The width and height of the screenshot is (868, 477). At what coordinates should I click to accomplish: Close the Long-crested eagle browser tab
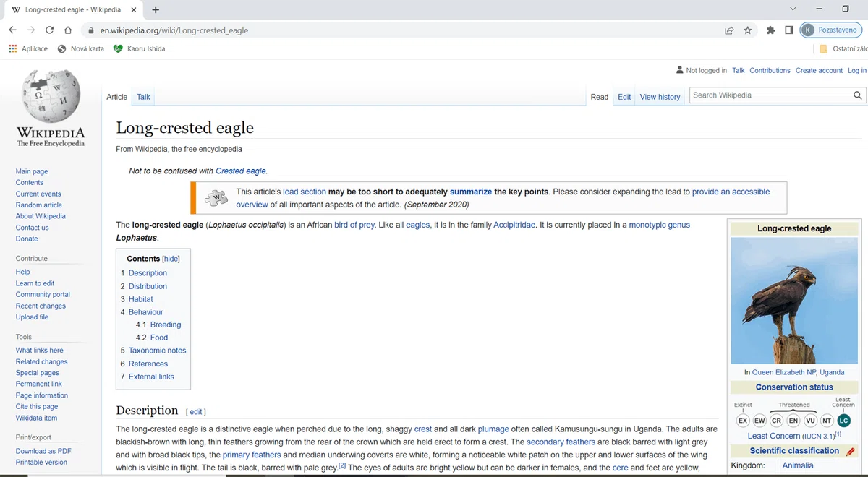coord(135,9)
